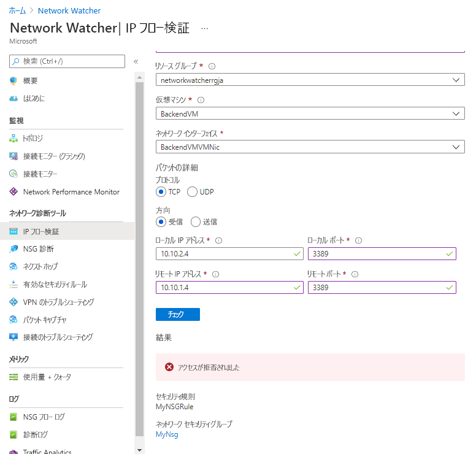Collapse the sidebar with double chevron
This screenshot has height=454, width=476.
point(136,61)
